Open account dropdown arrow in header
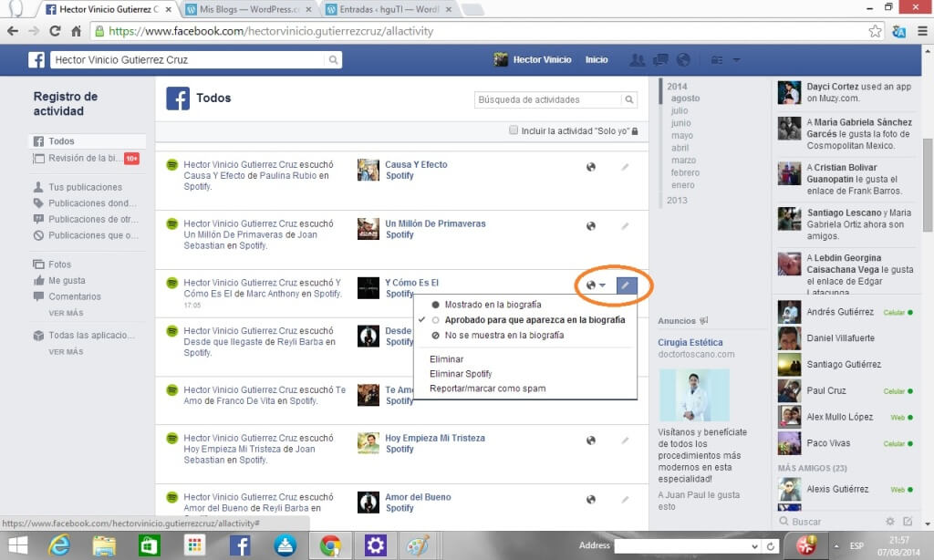Screen dimensions: 934x560 click(x=736, y=59)
